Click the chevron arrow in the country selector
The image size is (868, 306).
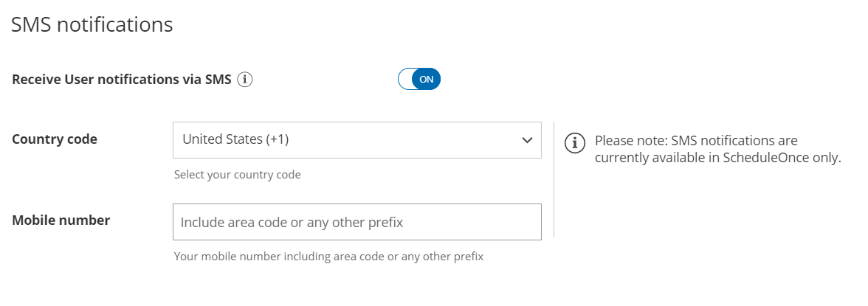(x=527, y=140)
